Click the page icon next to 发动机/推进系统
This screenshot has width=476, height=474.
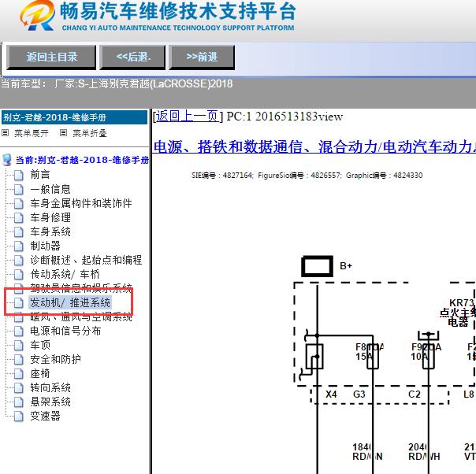click(18, 302)
